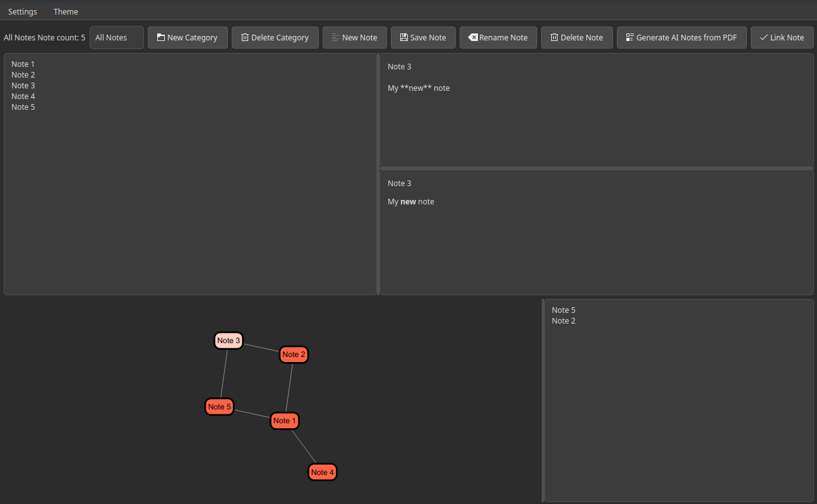Open the All Notes category dropdown
The height and width of the screenshot is (504, 817).
116,38
